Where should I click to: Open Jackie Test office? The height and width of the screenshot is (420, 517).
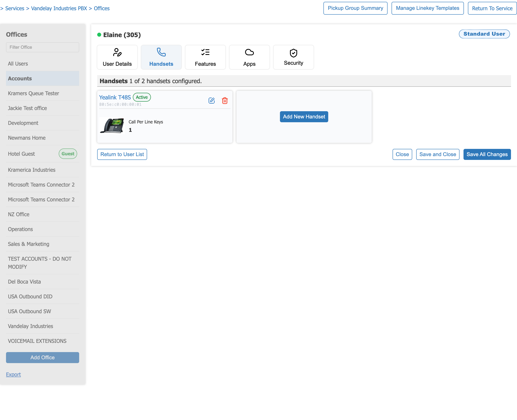coord(42,108)
